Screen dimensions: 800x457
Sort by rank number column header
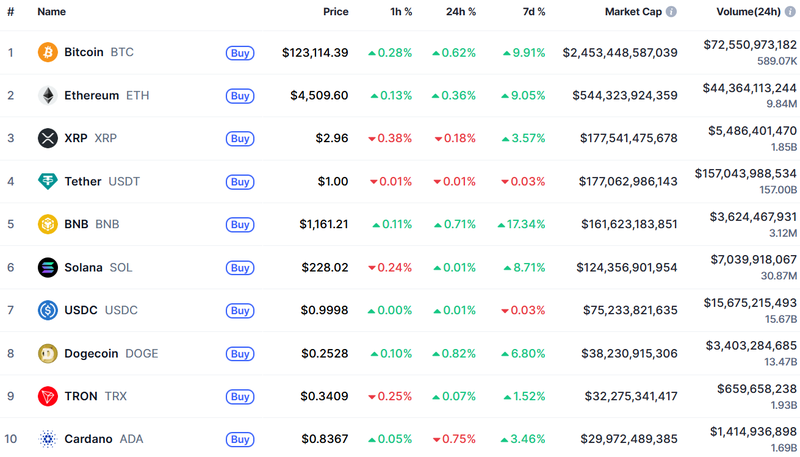pyautogui.click(x=10, y=12)
